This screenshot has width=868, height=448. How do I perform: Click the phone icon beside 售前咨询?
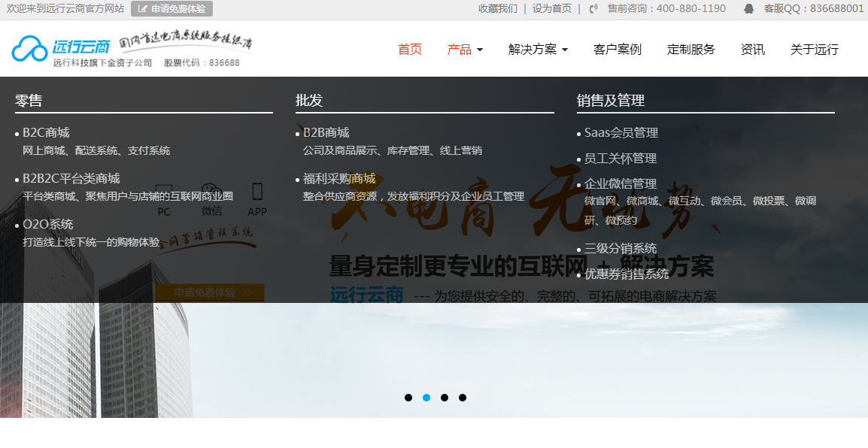pyautogui.click(x=593, y=9)
